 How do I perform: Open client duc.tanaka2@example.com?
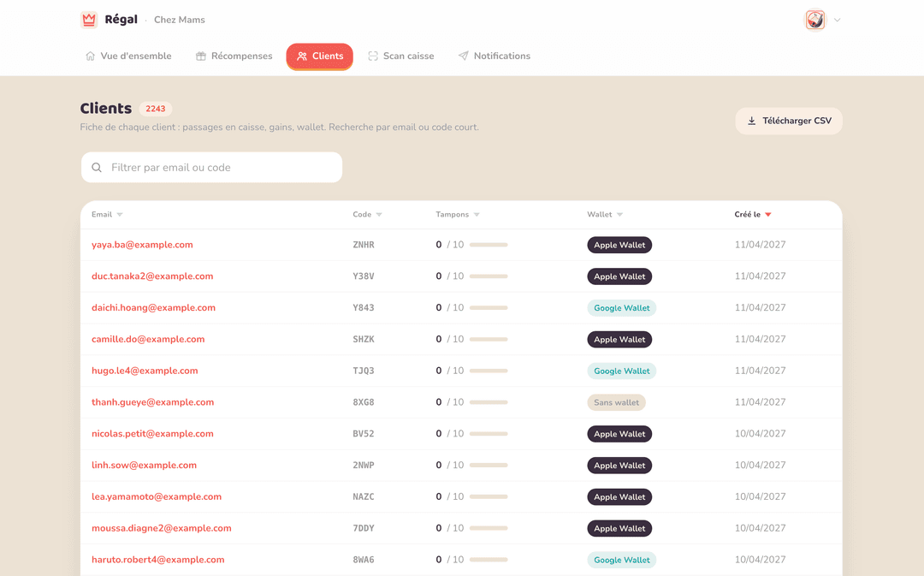tap(152, 276)
